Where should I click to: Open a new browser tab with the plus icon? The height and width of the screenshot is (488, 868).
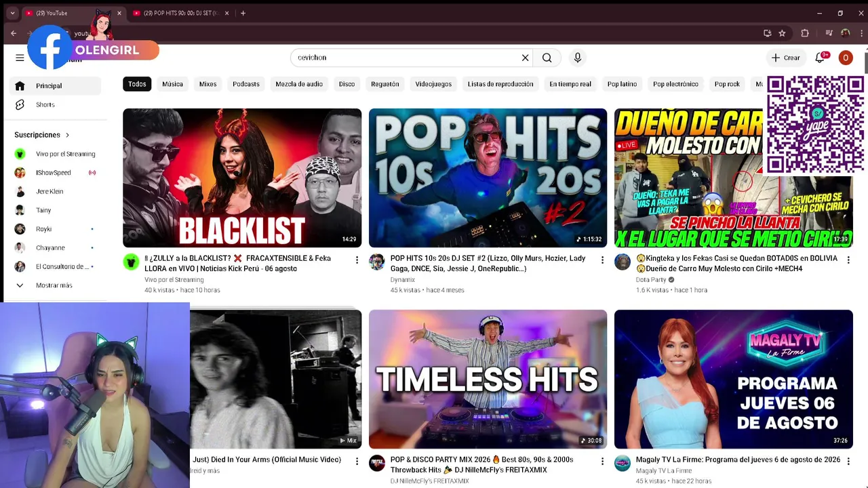point(243,13)
